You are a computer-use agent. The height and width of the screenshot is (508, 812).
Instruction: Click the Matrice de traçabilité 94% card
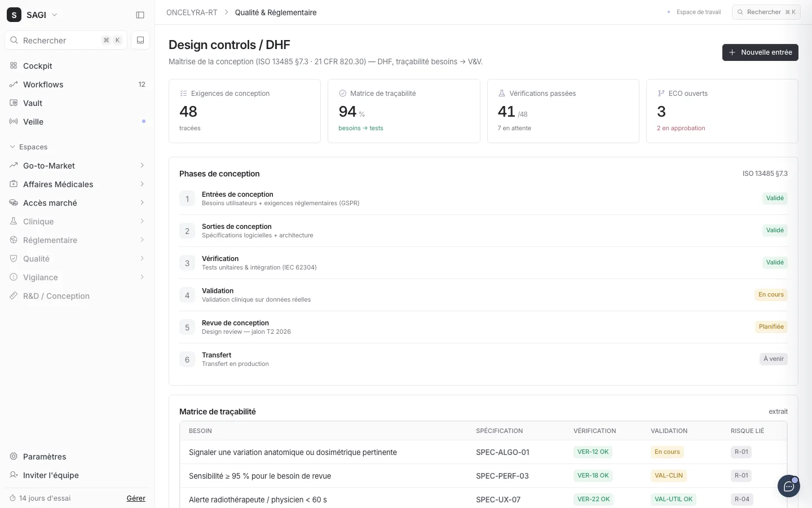[x=404, y=111]
